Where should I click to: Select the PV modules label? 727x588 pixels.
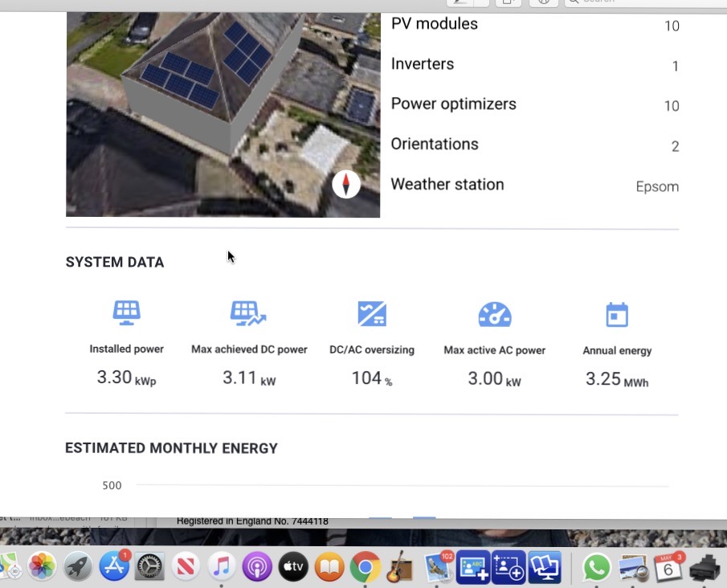pyautogui.click(x=435, y=23)
